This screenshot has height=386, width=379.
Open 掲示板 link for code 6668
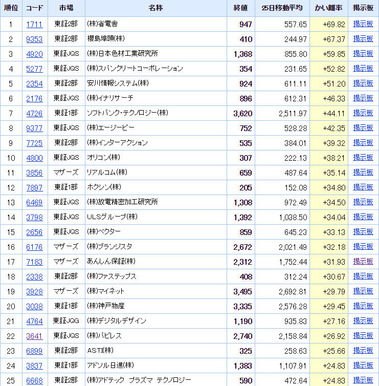click(x=363, y=380)
